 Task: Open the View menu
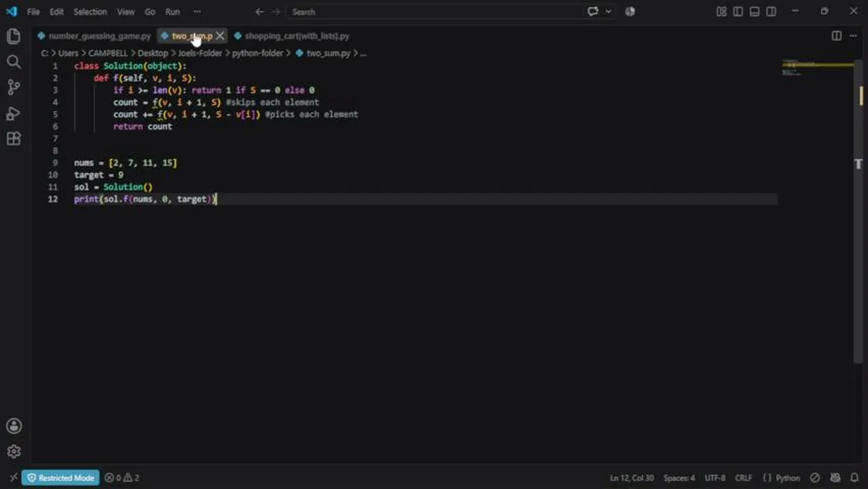[x=126, y=12]
